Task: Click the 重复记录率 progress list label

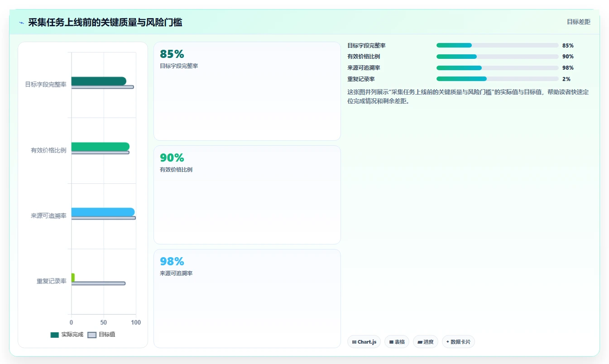Action: click(361, 79)
